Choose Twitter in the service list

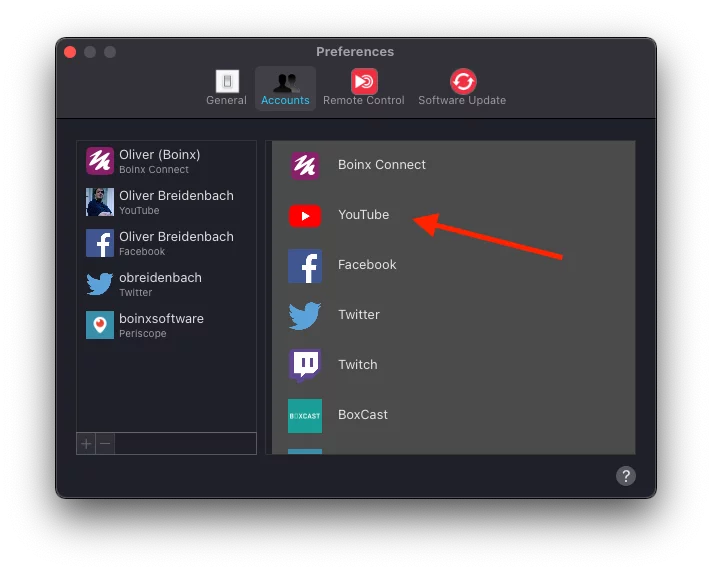tap(359, 315)
